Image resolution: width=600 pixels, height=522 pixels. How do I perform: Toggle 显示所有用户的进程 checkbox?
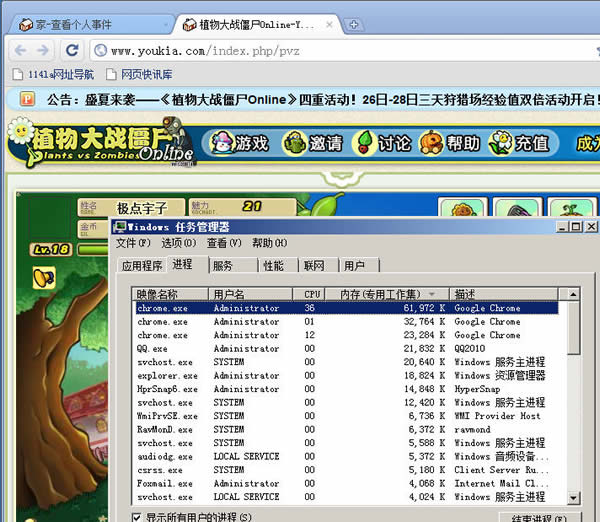tap(136, 517)
